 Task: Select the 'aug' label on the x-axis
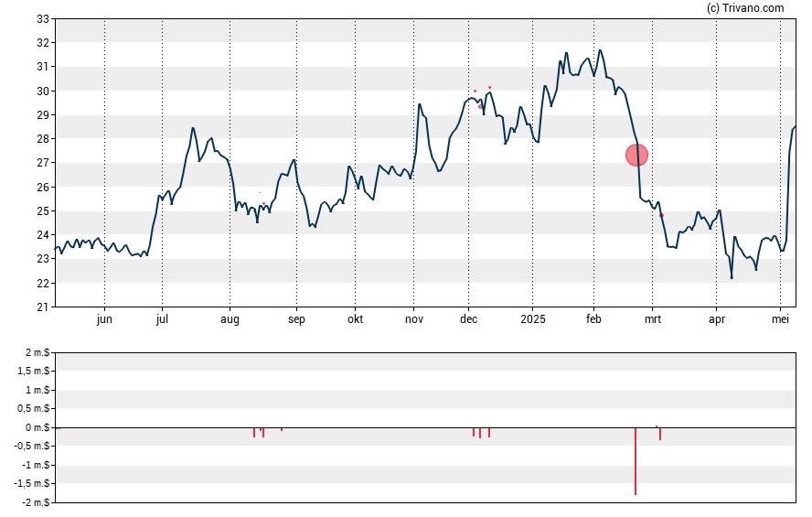click(230, 319)
